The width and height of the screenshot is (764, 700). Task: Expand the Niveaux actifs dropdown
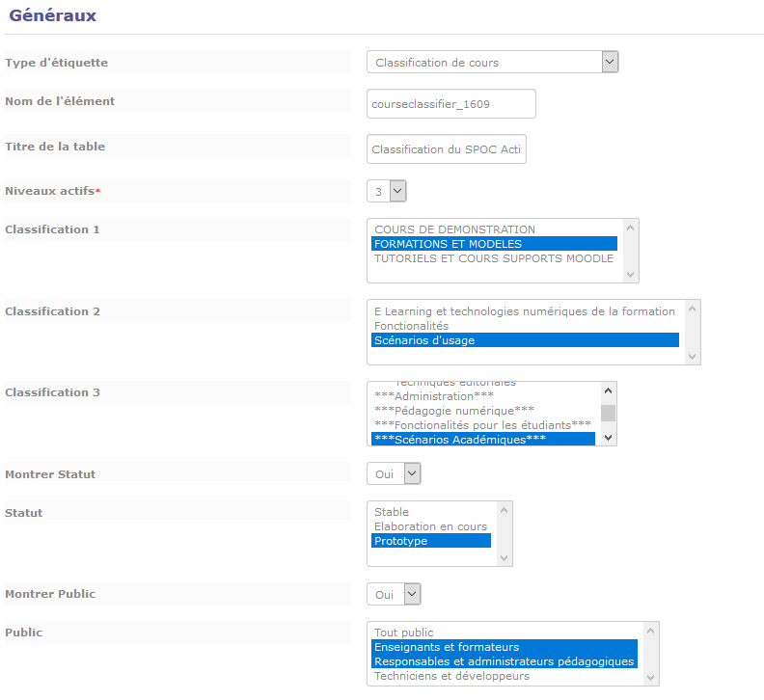[x=387, y=191]
